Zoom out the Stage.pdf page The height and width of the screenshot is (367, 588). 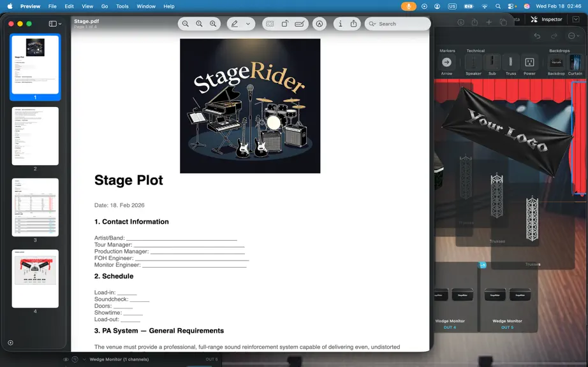[185, 24]
